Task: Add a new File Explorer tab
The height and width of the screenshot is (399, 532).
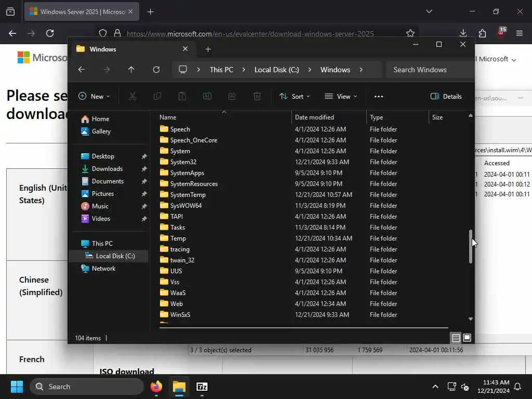Action: pyautogui.click(x=208, y=49)
